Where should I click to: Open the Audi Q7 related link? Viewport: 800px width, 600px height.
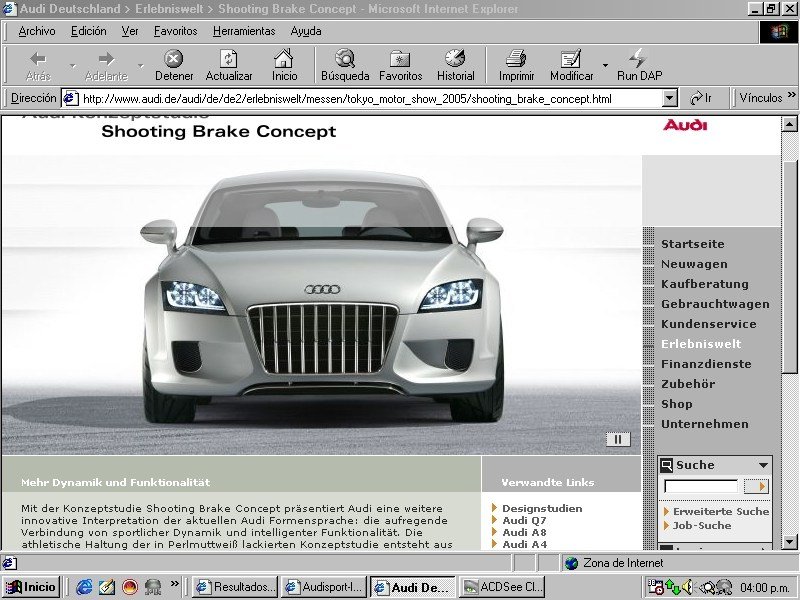[524, 520]
